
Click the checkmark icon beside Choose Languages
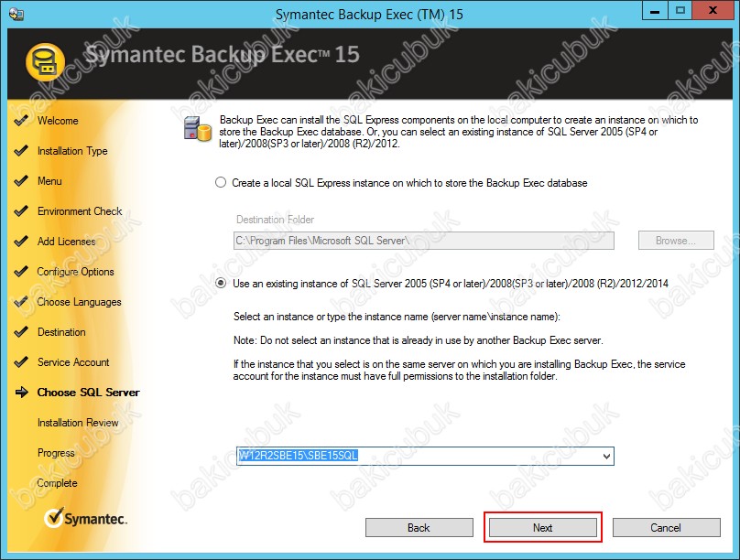21,302
